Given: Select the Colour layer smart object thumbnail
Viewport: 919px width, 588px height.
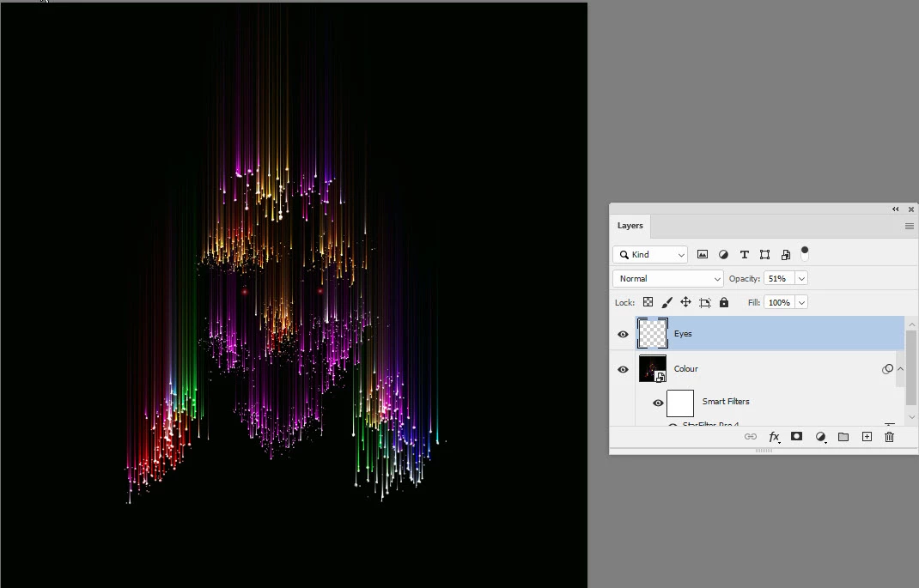Looking at the screenshot, I should (x=653, y=368).
